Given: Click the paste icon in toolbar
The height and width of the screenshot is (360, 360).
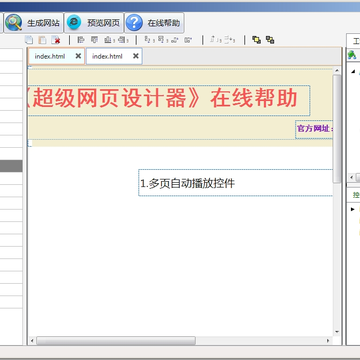Looking at the screenshot, I should [42, 40].
